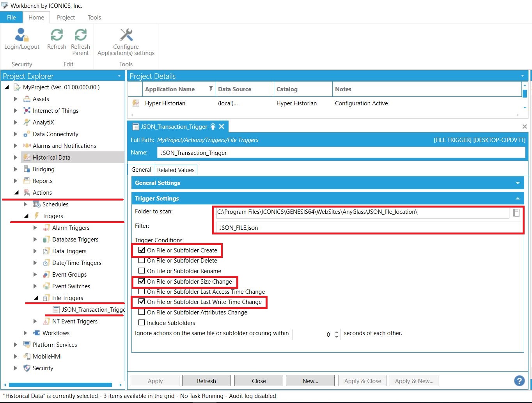The height and width of the screenshot is (403, 532).
Task: Click the Security shield icon in tree
Action: 27,368
